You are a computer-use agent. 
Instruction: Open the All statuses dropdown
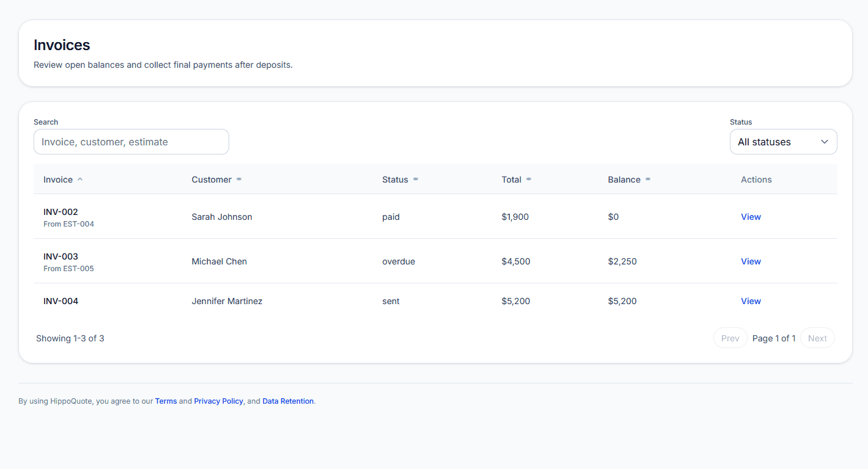(x=783, y=142)
